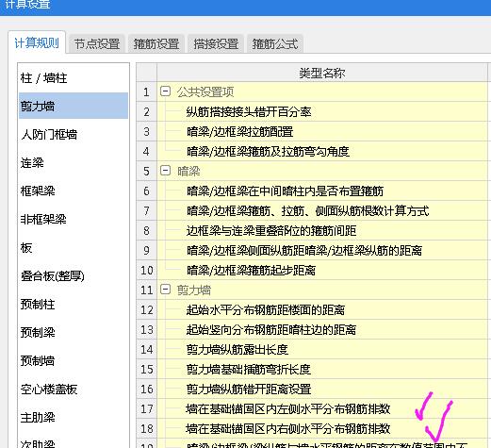Click row number 12 header cell

coord(146,309)
